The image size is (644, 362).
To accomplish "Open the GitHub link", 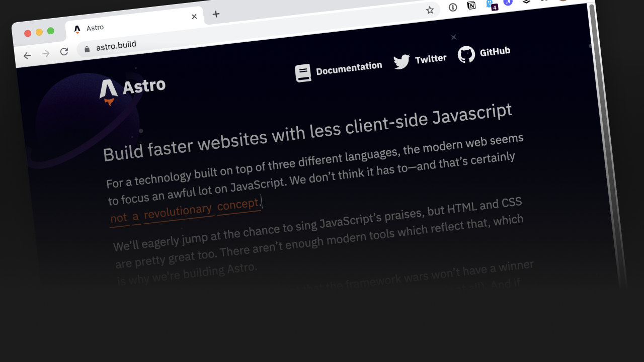I will click(484, 53).
